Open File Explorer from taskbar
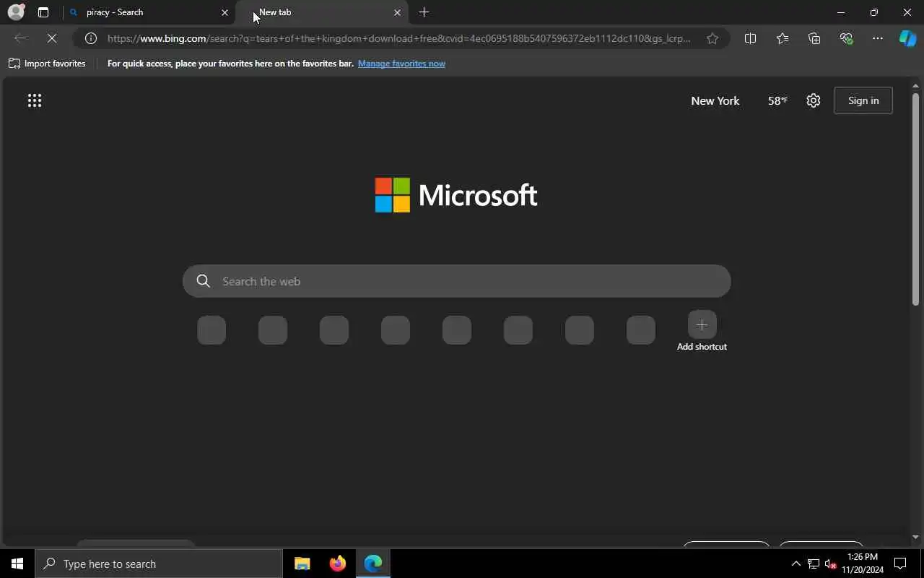The width and height of the screenshot is (924, 578). click(x=302, y=564)
